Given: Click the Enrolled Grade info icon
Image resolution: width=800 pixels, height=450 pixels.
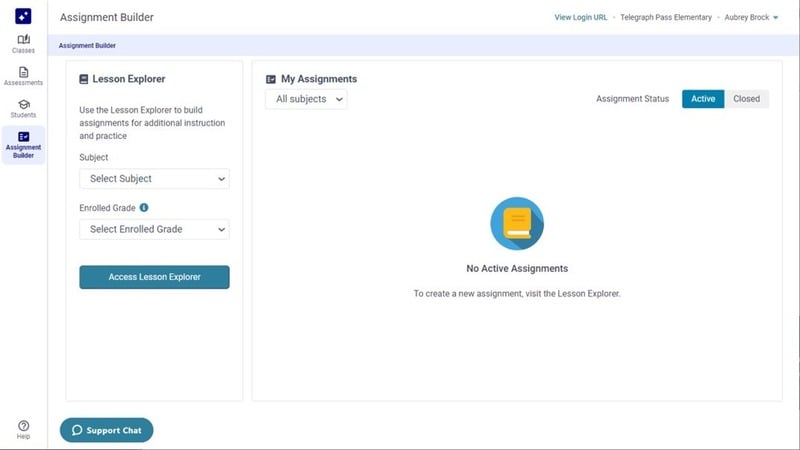Looking at the screenshot, I should 144,208.
